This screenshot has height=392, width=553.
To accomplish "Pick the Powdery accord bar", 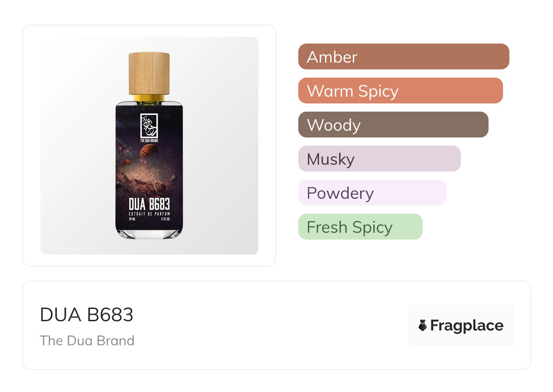I will pos(372,193).
